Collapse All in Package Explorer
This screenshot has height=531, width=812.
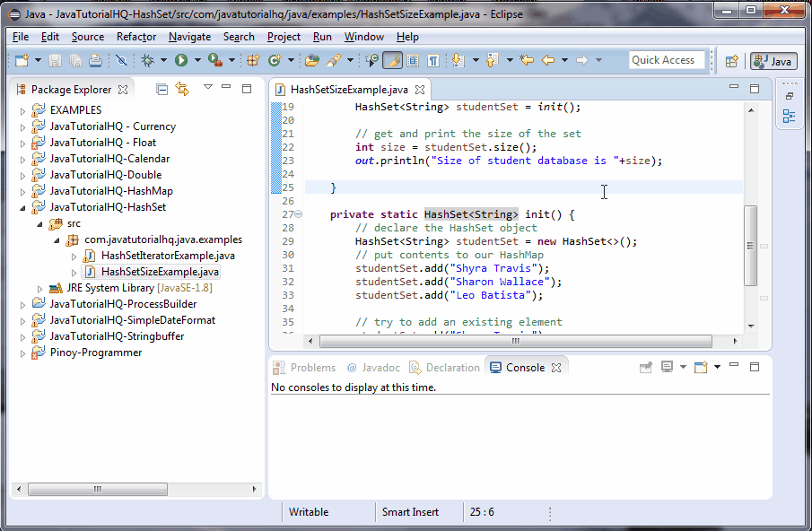click(162, 89)
